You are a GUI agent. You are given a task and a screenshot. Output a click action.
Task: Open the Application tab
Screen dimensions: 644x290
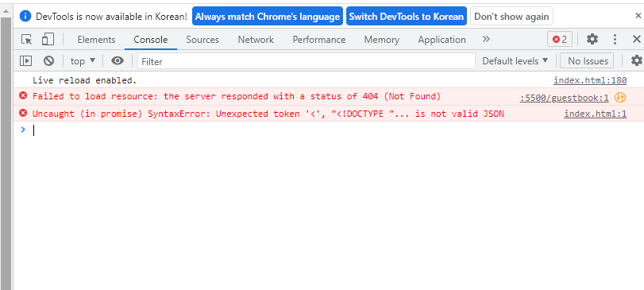tap(442, 40)
